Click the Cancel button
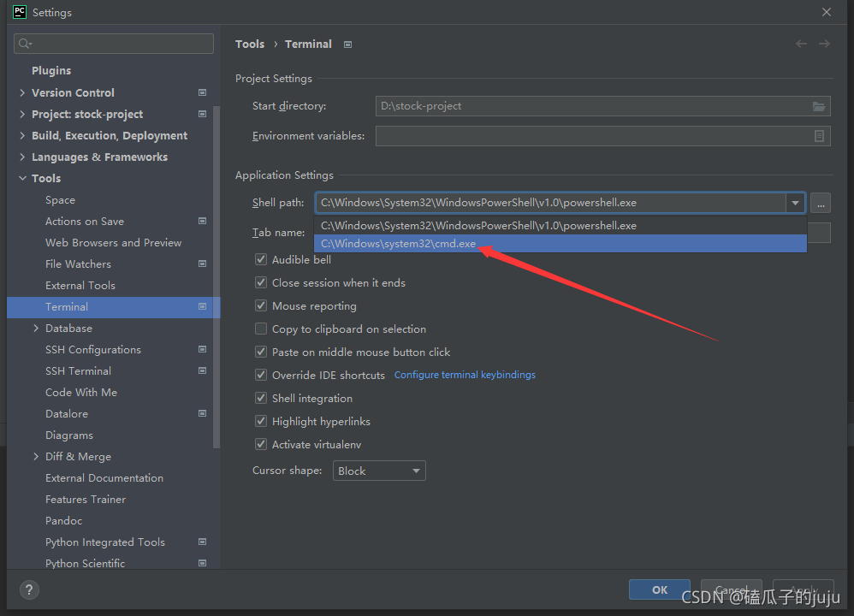Screen dimensions: 854x616 [731, 589]
